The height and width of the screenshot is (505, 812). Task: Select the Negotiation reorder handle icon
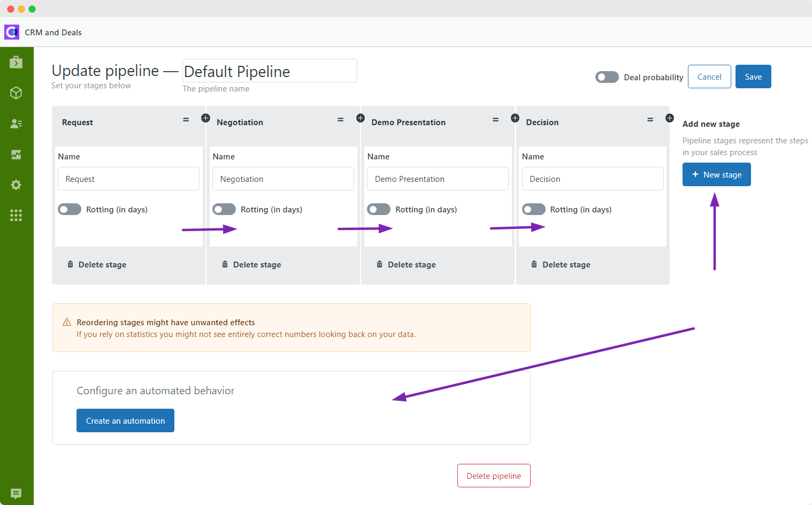click(x=341, y=119)
